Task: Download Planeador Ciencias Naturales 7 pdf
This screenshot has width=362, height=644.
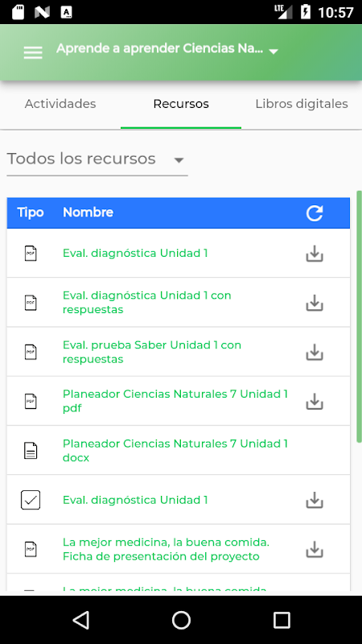Action: [315, 401]
